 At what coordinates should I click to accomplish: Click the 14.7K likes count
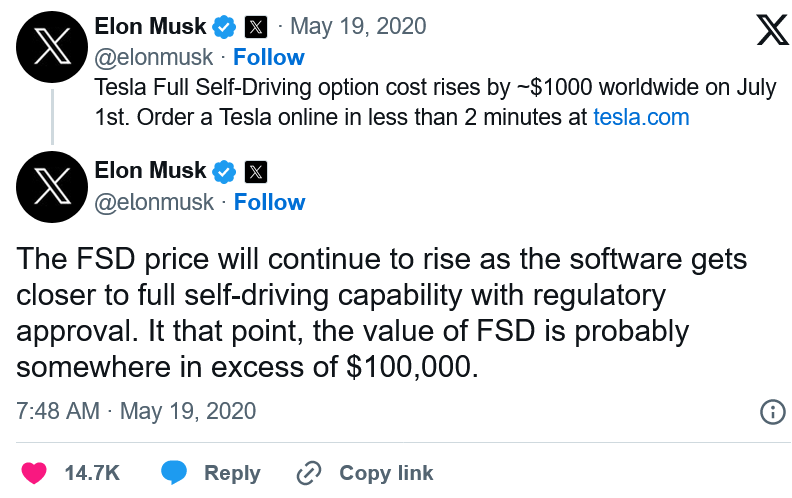pos(92,473)
